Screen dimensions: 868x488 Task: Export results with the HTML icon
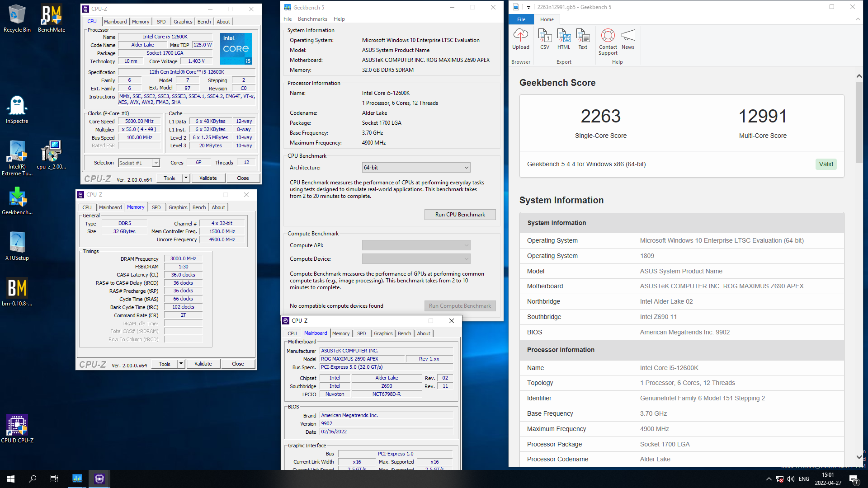coord(564,39)
